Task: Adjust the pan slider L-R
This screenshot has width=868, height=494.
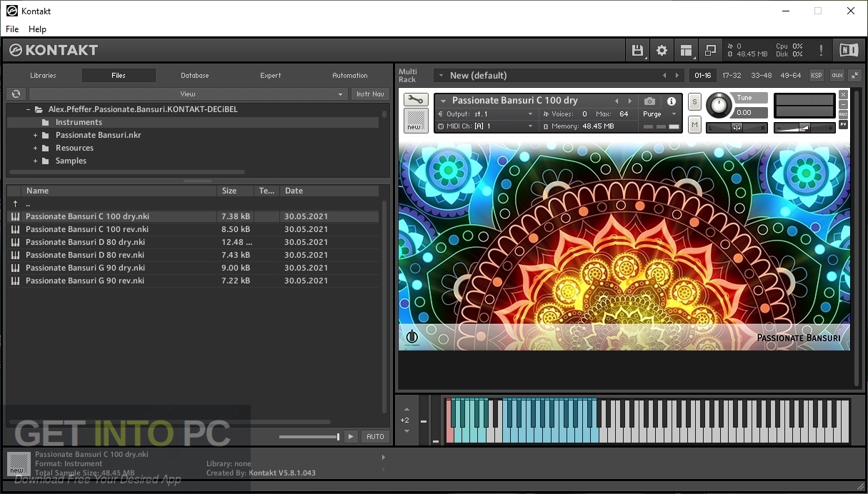Action: point(737,128)
